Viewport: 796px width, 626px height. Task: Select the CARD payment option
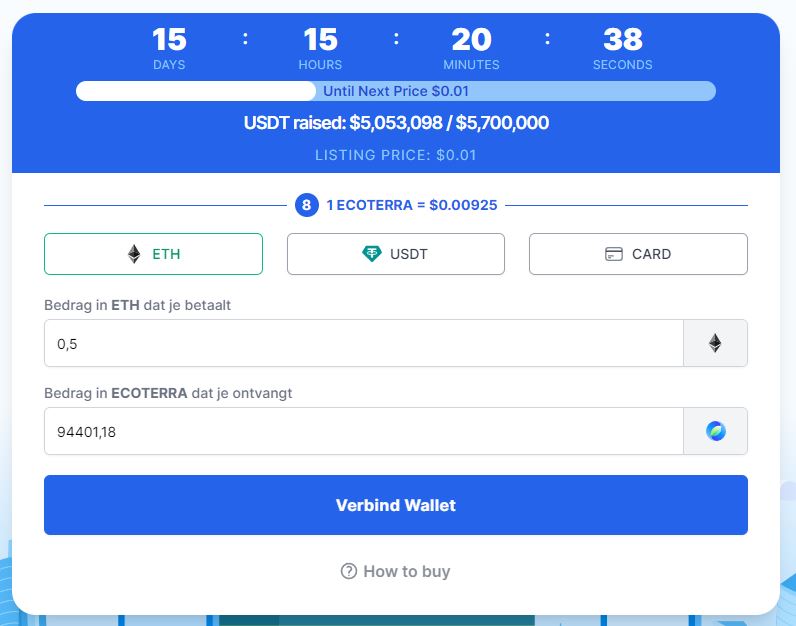coord(638,254)
